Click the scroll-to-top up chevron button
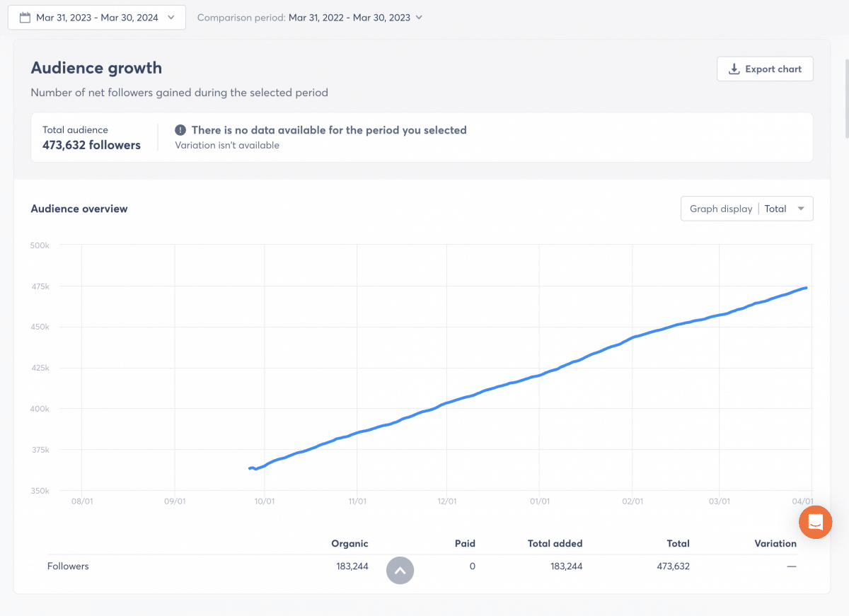 point(400,571)
